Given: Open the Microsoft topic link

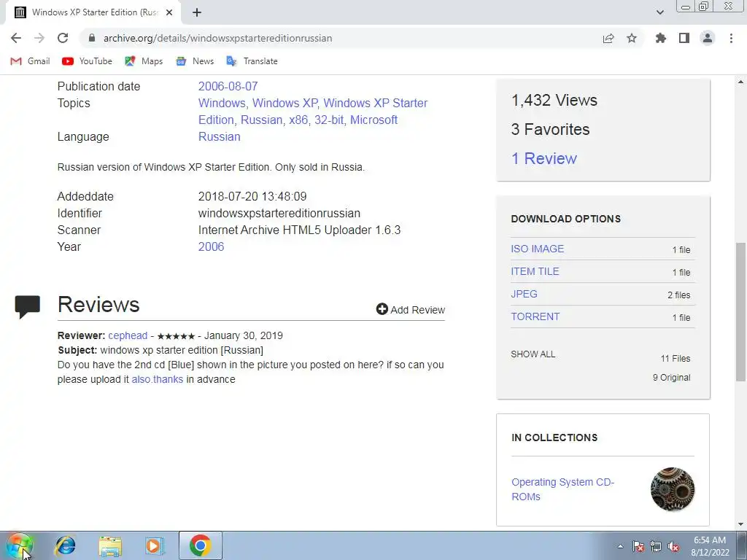Looking at the screenshot, I should [x=373, y=120].
